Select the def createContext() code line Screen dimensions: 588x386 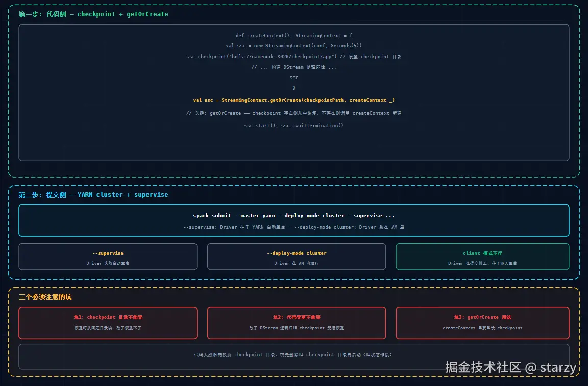(293, 36)
